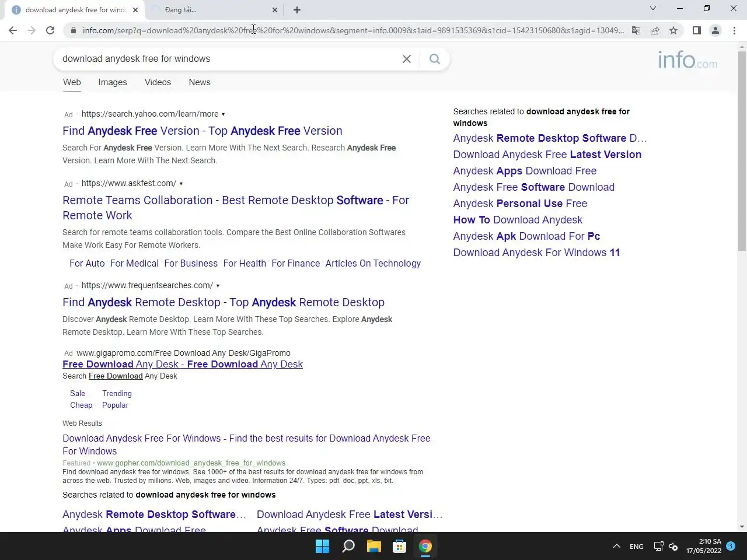This screenshot has height=560, width=747.
Task: Expand frequentsearches.com ad dropdown arrow
Action: point(218,286)
